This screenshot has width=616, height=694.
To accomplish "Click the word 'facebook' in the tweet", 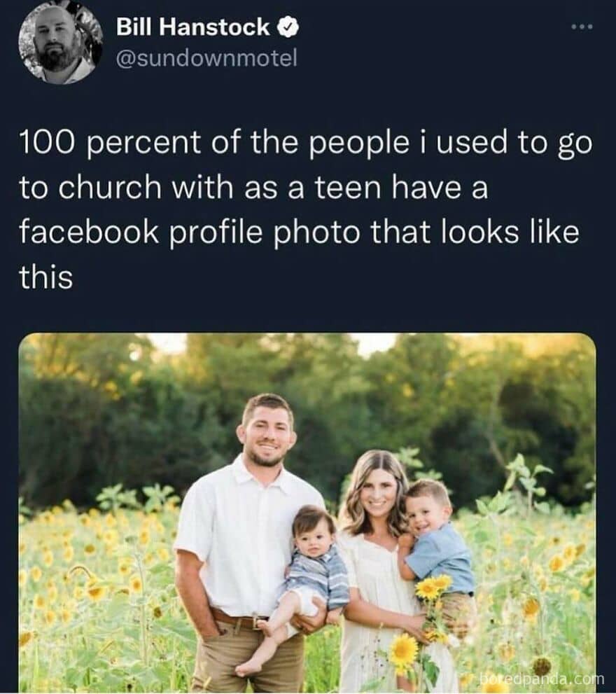I will point(88,232).
